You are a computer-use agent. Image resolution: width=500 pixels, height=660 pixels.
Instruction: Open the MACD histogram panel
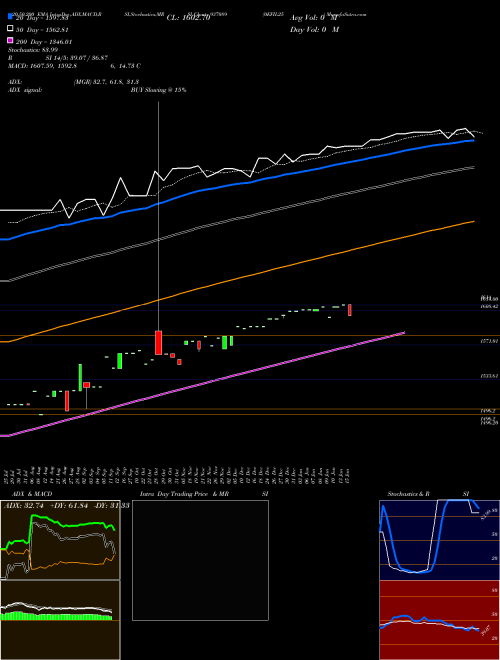(60, 620)
